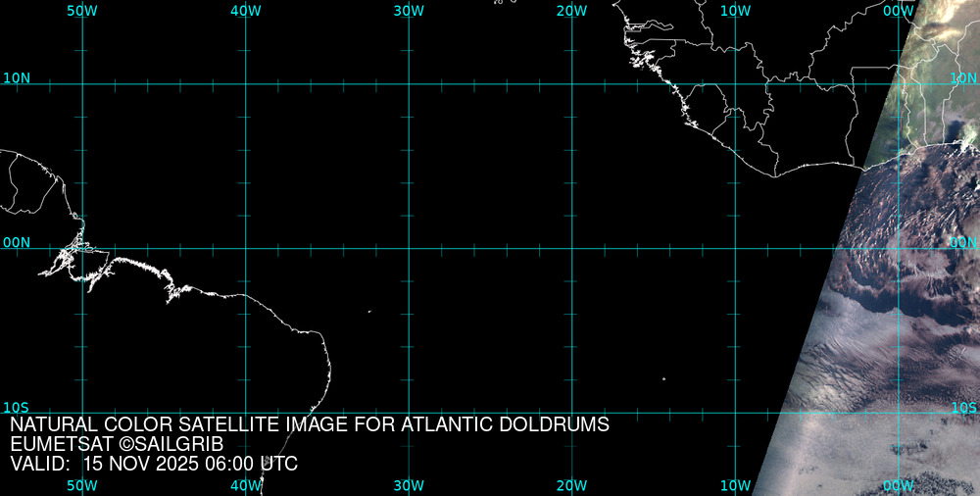Click the 10S latitude label on right edge
Viewport: 980px width, 496px height.
(x=963, y=407)
